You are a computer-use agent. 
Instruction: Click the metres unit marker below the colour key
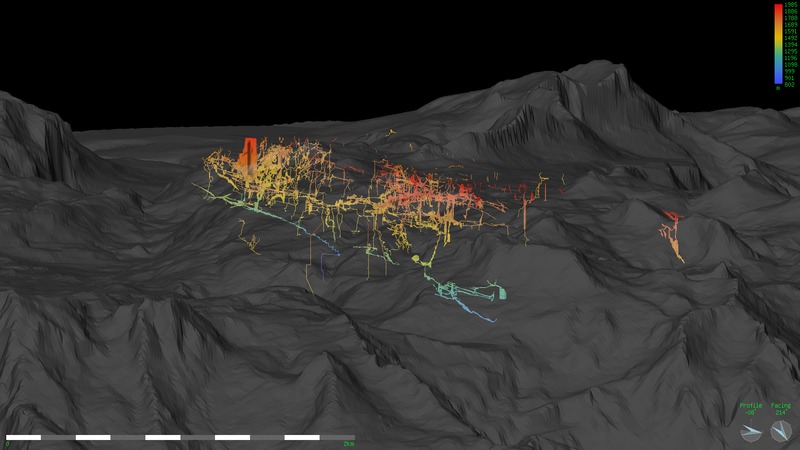777,89
